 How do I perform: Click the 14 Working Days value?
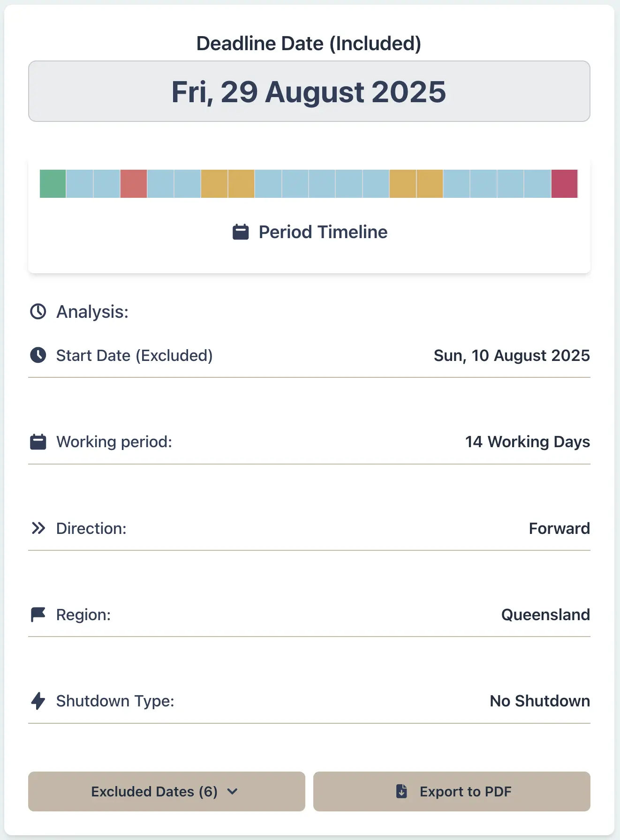tap(527, 441)
